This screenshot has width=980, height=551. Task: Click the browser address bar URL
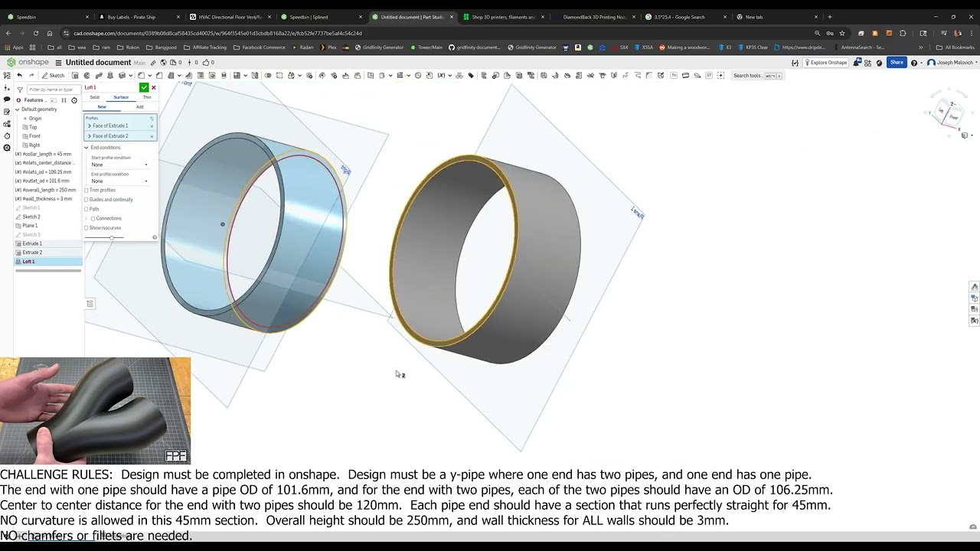click(x=218, y=34)
